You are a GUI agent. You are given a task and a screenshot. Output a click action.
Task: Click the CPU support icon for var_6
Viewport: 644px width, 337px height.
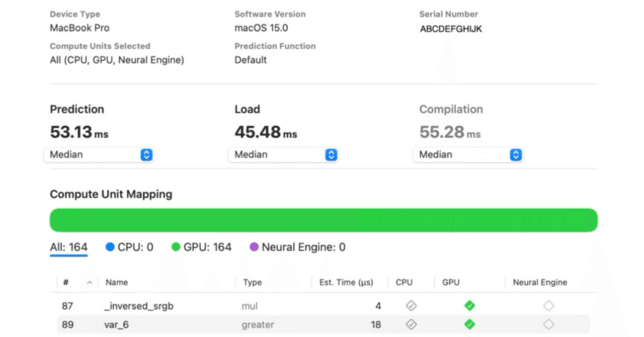coord(411,324)
